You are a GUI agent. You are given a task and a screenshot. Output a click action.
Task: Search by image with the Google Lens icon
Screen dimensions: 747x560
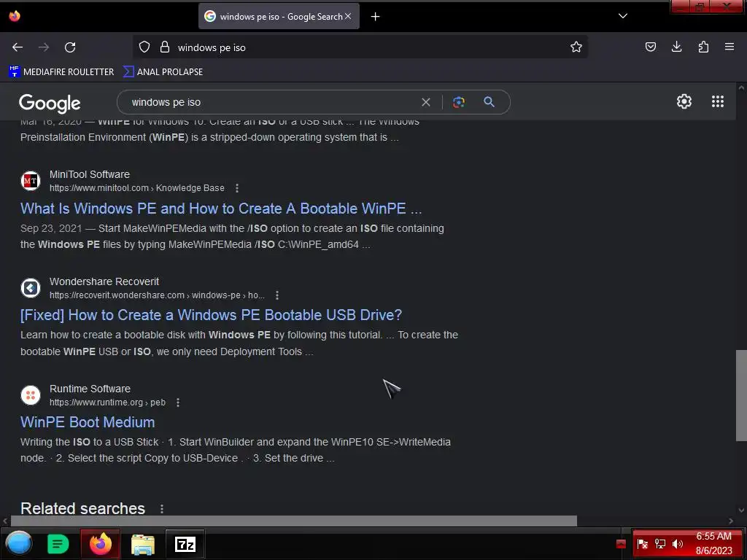pos(459,102)
